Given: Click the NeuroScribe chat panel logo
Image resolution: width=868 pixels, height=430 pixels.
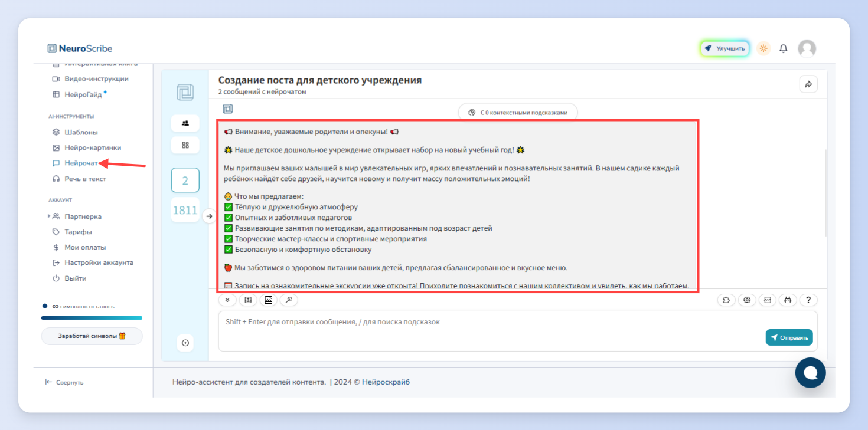Looking at the screenshot, I should click(185, 93).
